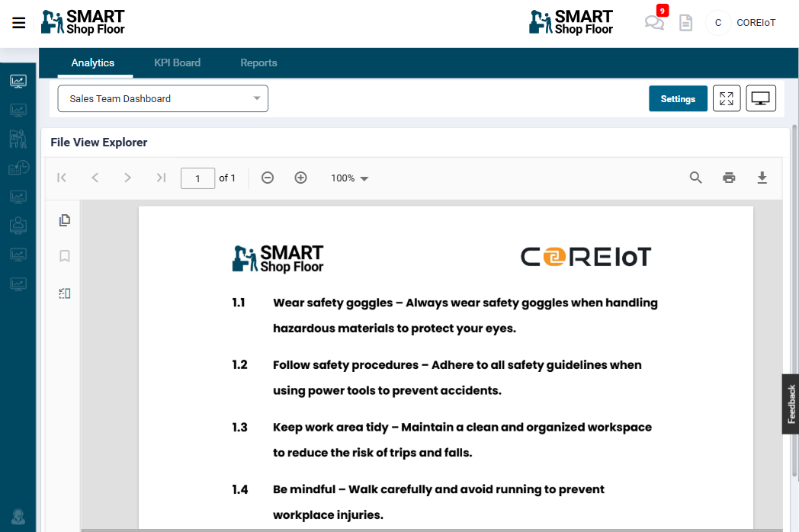Open the hamburger navigation menu
Viewport: 799px width, 532px height.
point(19,23)
